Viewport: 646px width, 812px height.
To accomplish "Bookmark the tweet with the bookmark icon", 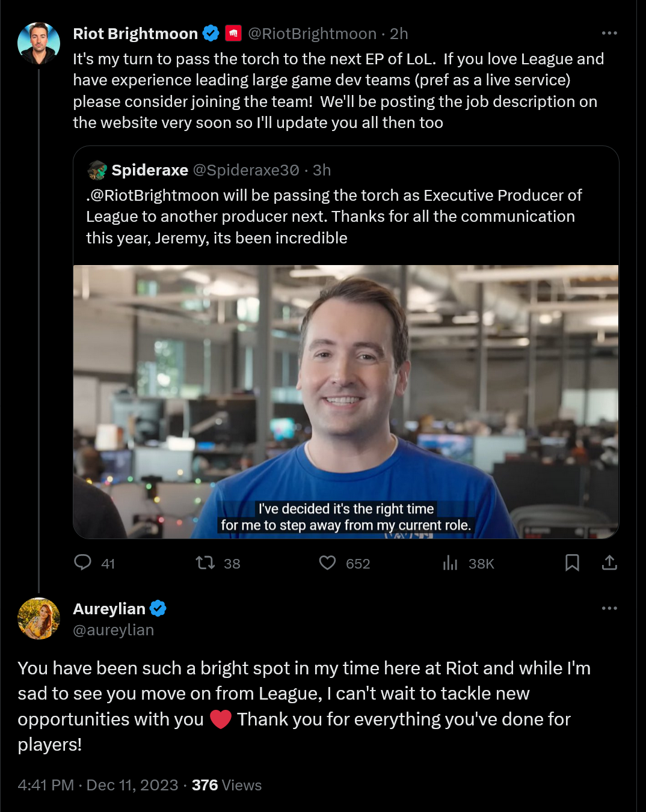I will pyautogui.click(x=572, y=563).
